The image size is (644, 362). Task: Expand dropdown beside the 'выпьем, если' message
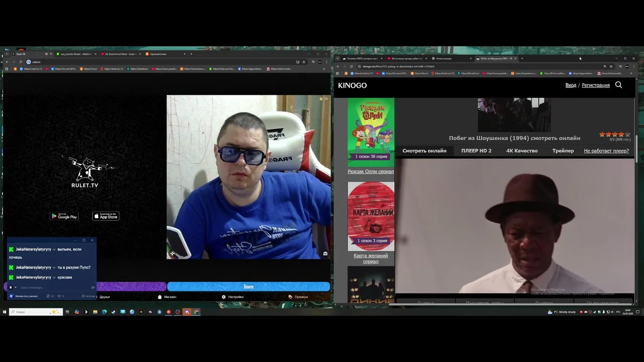(x=54, y=249)
